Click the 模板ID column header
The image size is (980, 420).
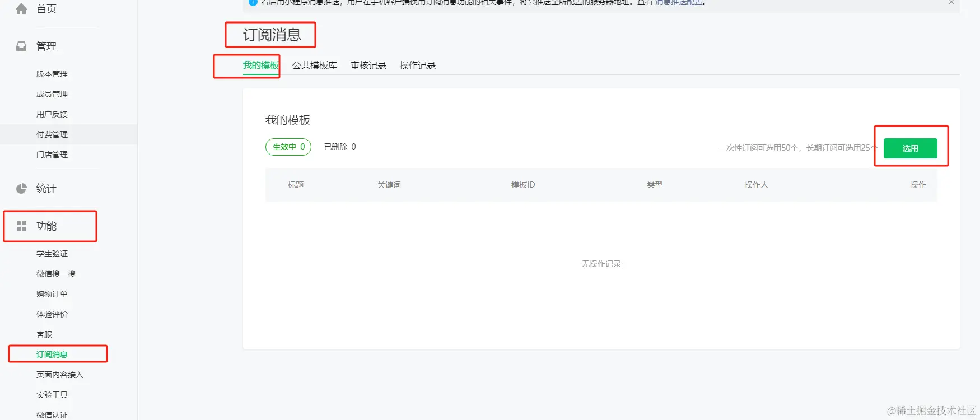[523, 185]
